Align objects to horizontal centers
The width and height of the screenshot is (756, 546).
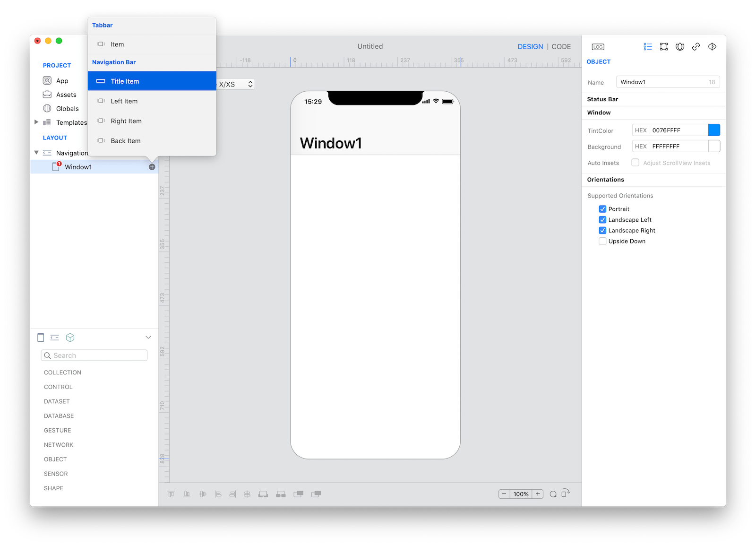[247, 494]
